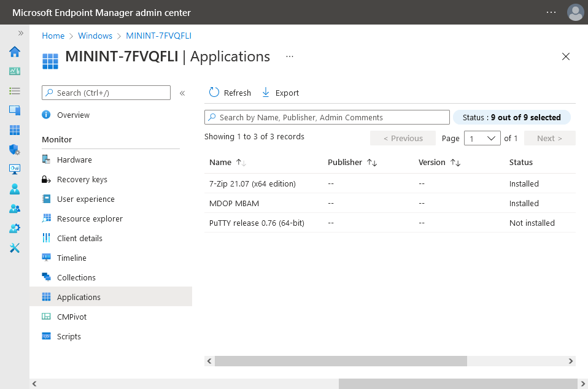Open the User experience menu item
Viewport: 588px width, 389px height.
point(110,199)
